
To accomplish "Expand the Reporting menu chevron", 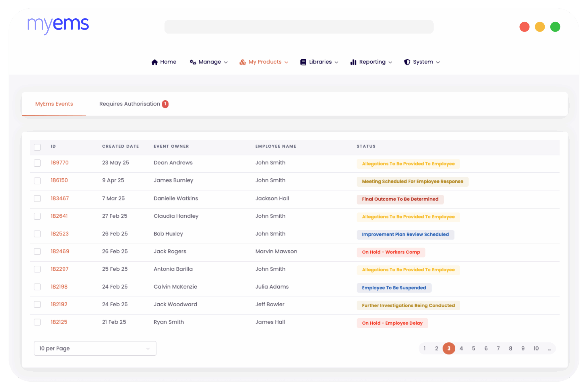I will (391, 62).
